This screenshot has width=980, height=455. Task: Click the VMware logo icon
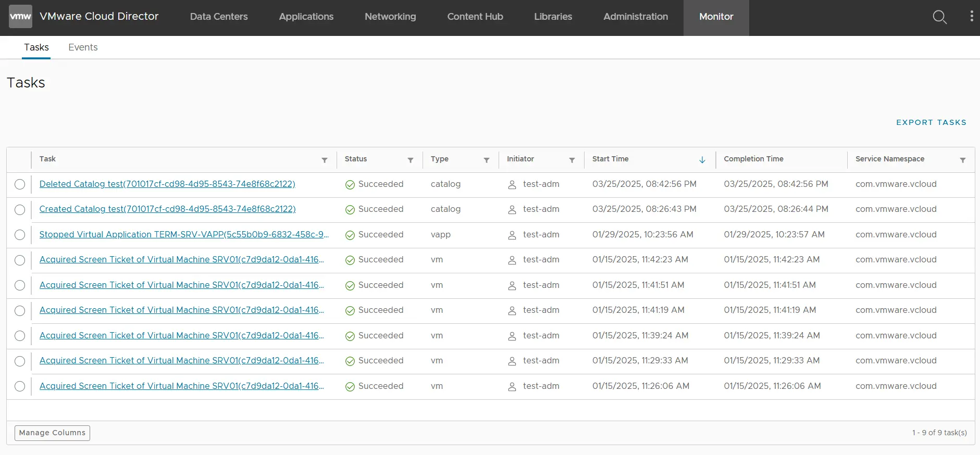pos(21,17)
